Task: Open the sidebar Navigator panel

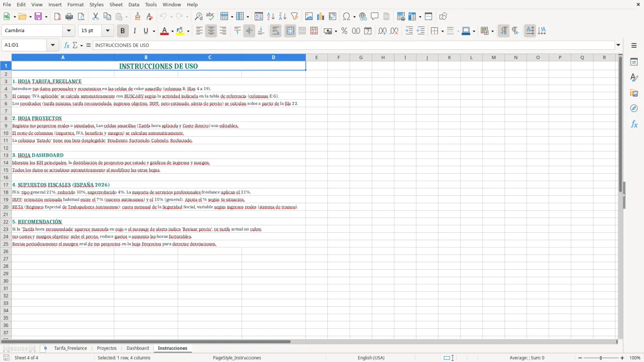Action: point(634,108)
